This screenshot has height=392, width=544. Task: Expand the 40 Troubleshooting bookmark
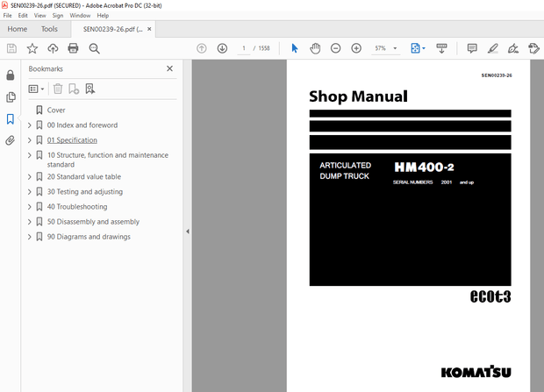(x=30, y=207)
